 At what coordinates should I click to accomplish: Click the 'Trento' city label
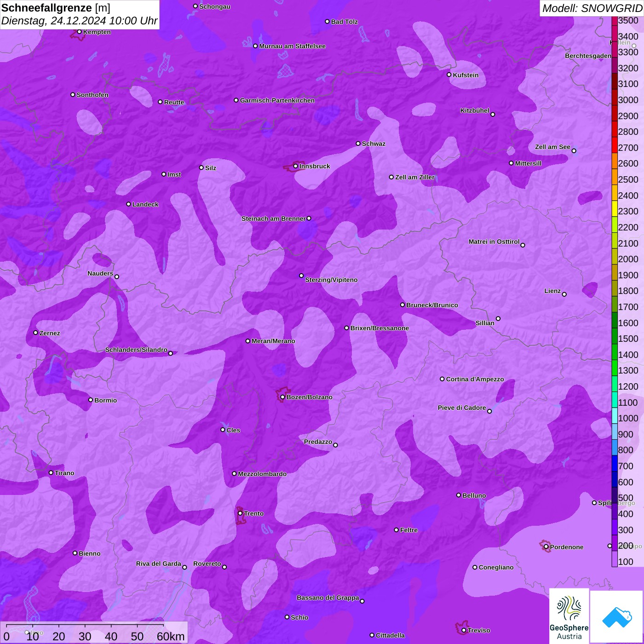[x=254, y=513]
